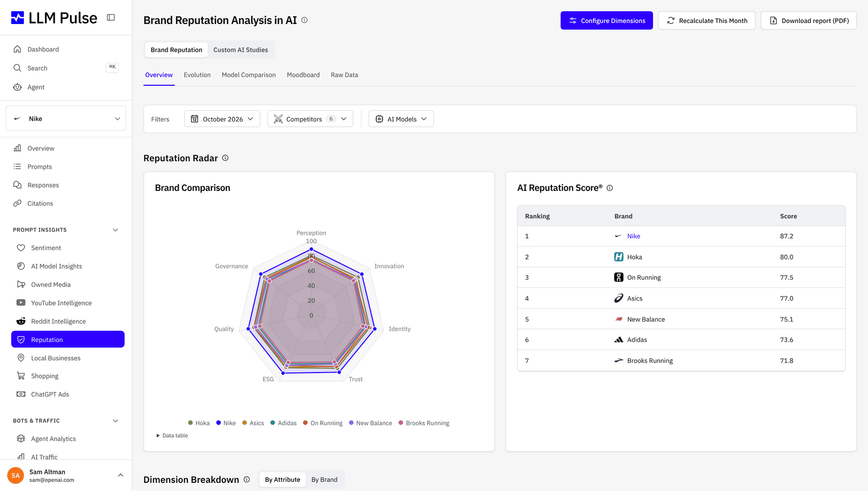Click the Responses chat icon

tap(17, 185)
